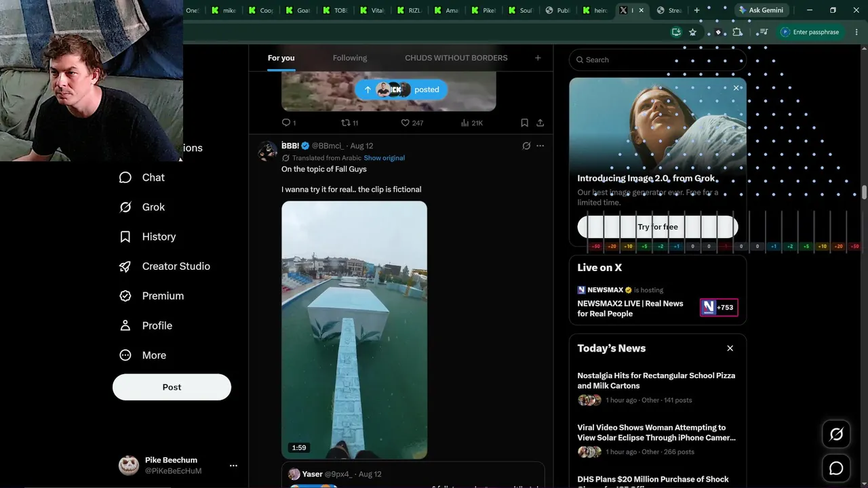The image size is (868, 488).
Task: Open account menu dots beside Pike Beechum
Action: tap(233, 466)
